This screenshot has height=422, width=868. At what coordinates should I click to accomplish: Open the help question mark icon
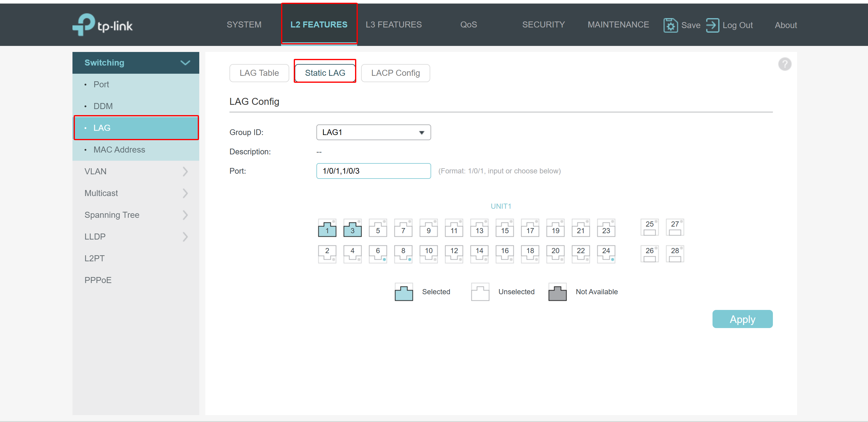(x=784, y=64)
